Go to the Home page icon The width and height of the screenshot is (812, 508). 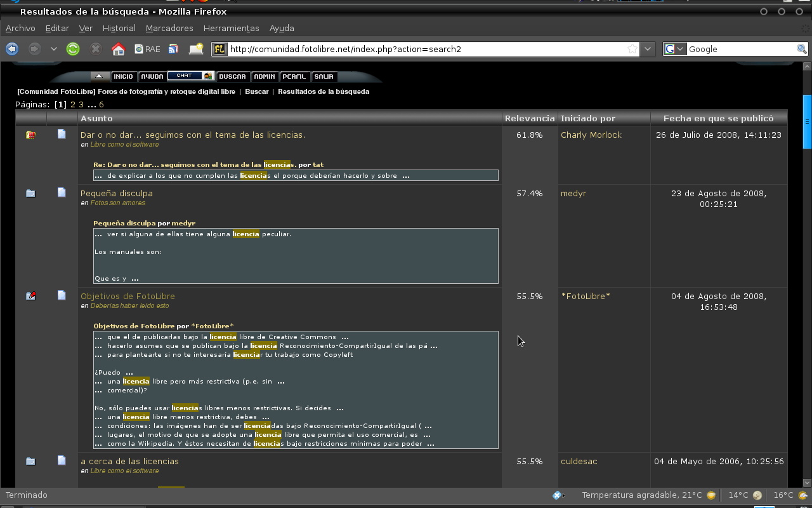(x=118, y=49)
